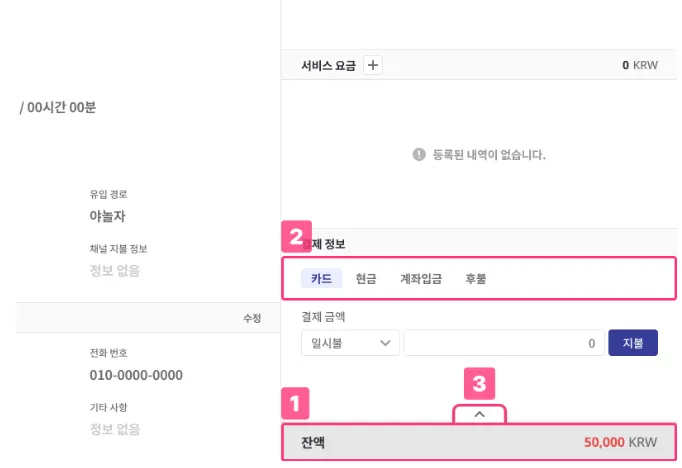Click the plus icon beside 서비스 요금
This screenshot has width=682, height=468.
(373, 65)
